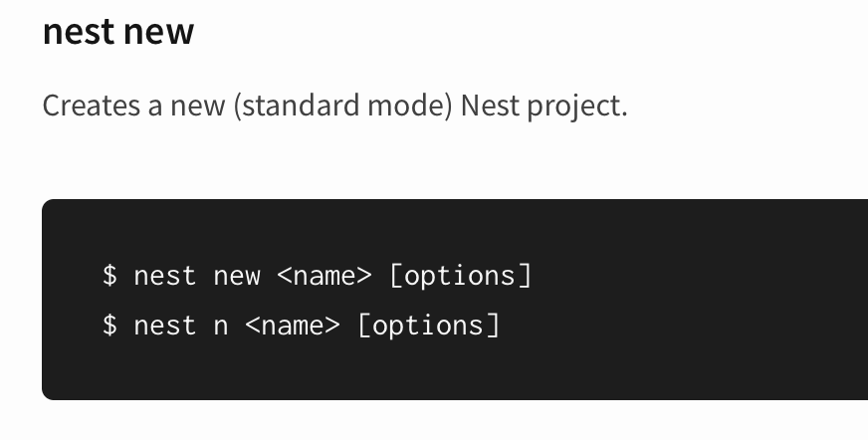The image size is (868, 440).
Task: Click the word "nest" in the first command
Action: point(165,276)
